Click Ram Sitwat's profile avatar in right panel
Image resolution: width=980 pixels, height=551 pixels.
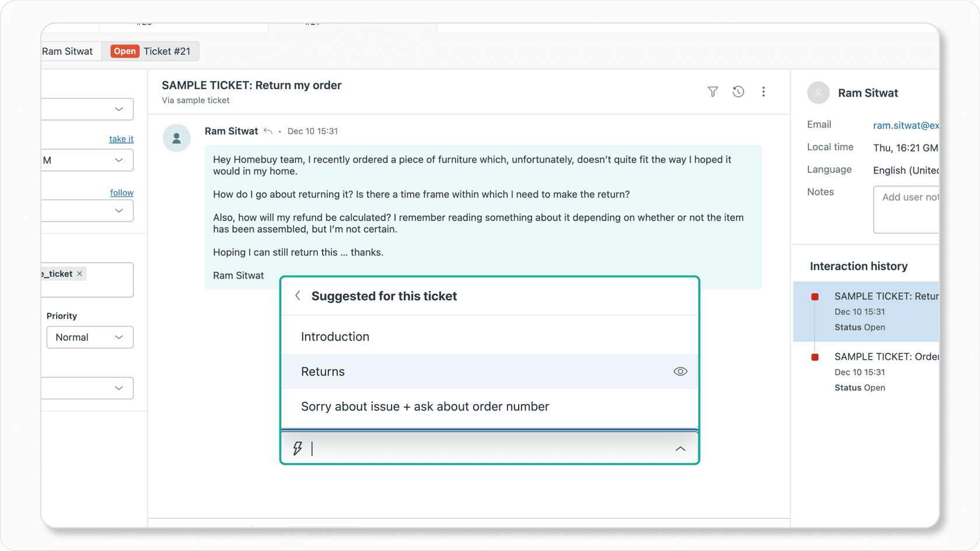pos(818,93)
